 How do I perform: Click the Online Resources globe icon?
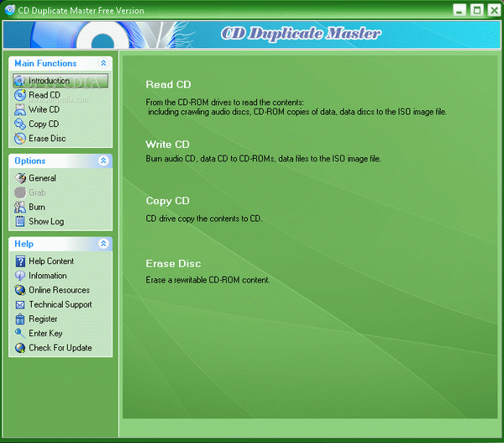tap(20, 290)
